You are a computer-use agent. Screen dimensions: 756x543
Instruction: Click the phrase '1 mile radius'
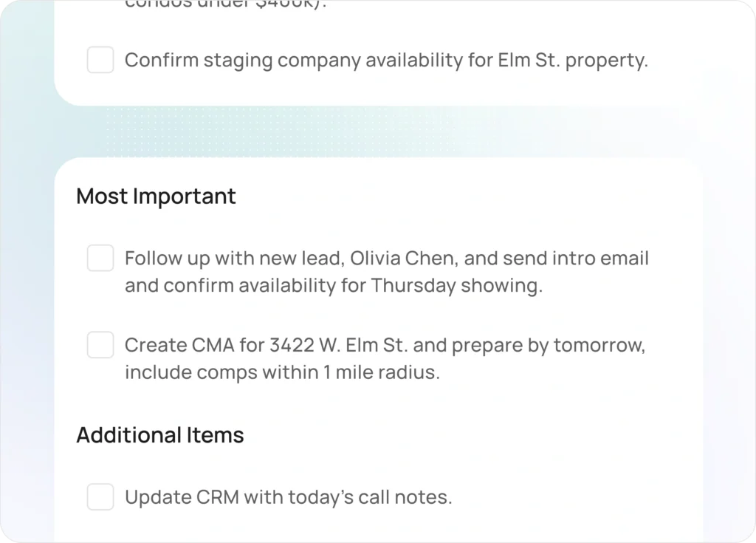point(381,372)
